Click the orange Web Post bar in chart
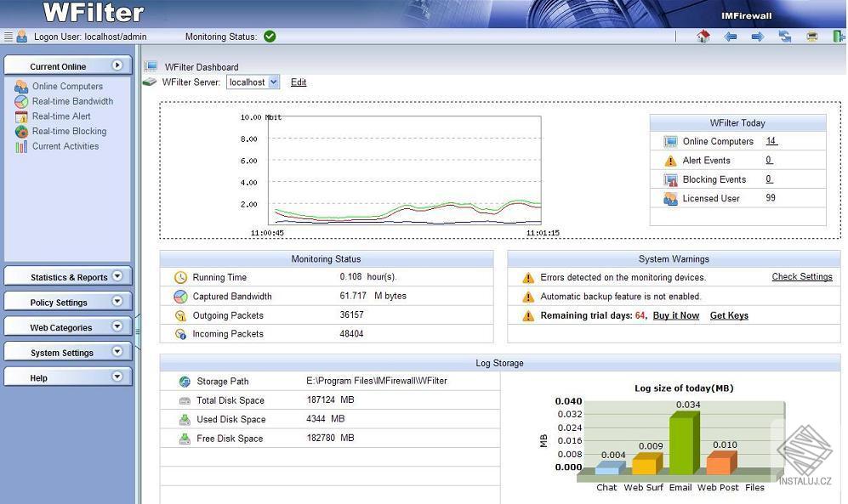Image resolution: width=848 pixels, height=504 pixels. point(721,462)
